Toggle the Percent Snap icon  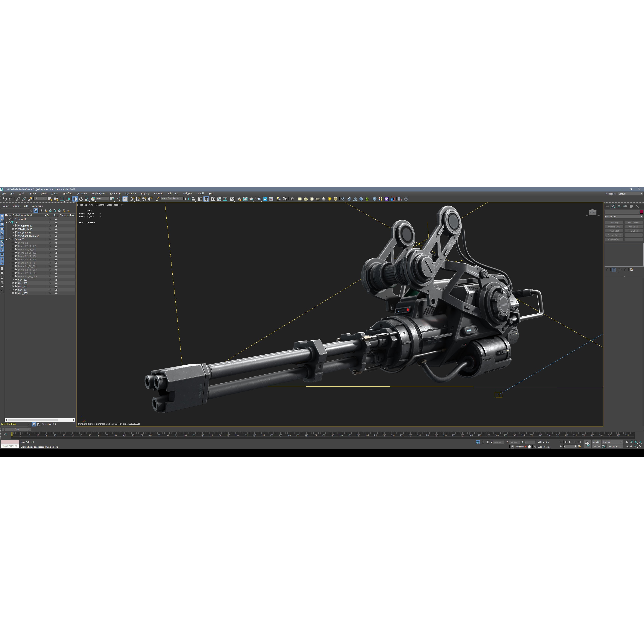[144, 199]
